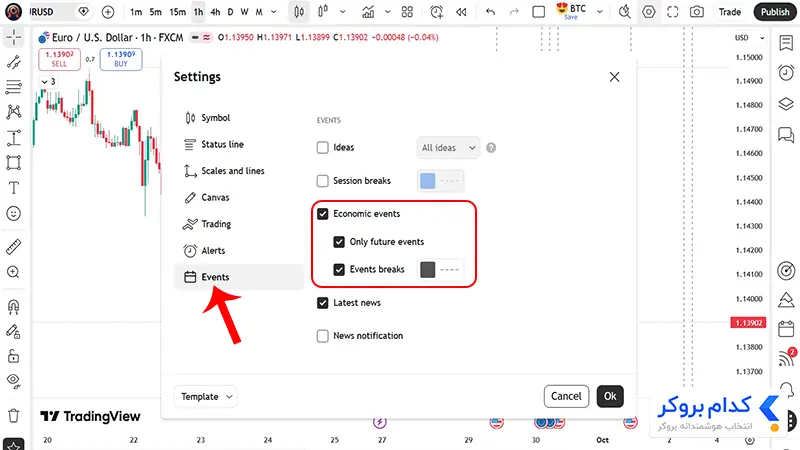Viewport: 800px width, 450px height.
Task: Start bar replay mode
Action: (461, 12)
